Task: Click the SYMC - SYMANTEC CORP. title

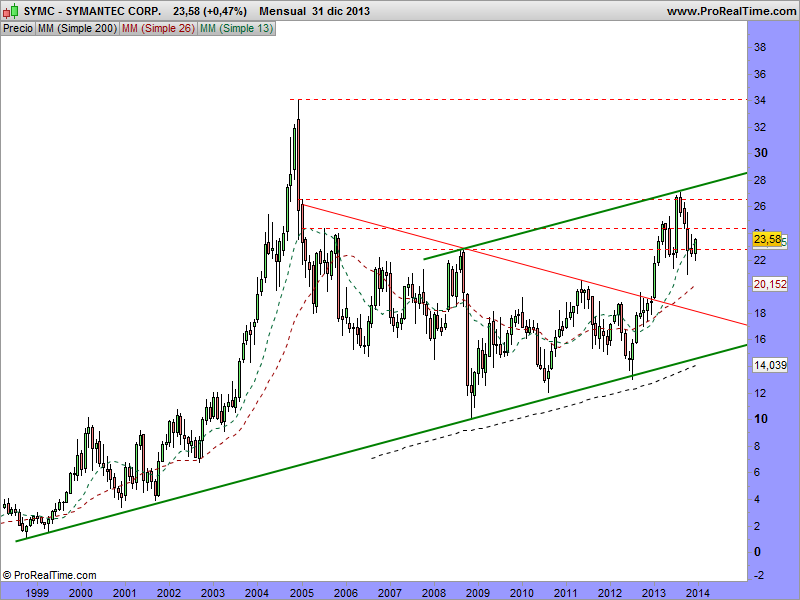Action: click(92, 11)
